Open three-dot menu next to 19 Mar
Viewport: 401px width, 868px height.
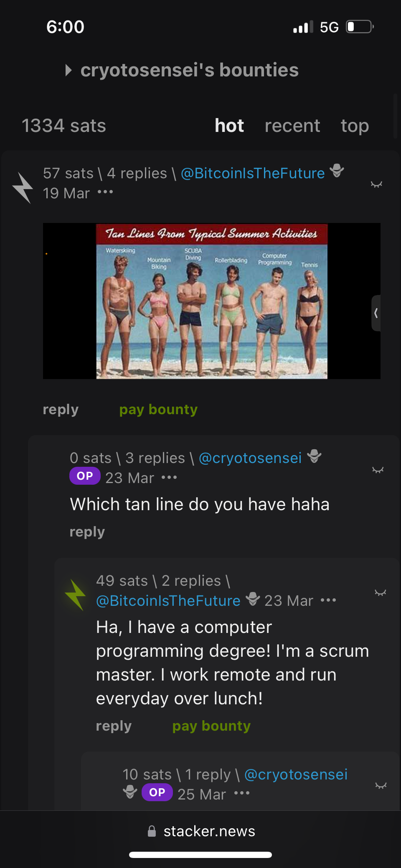[105, 192]
